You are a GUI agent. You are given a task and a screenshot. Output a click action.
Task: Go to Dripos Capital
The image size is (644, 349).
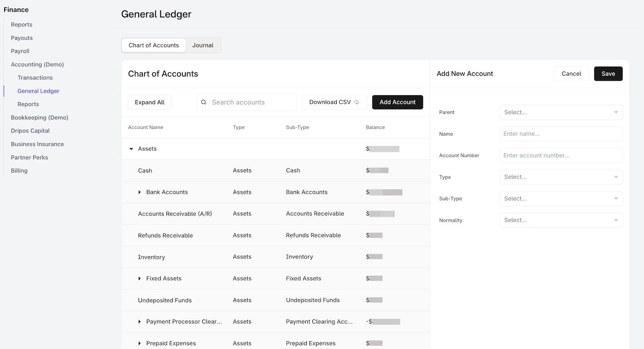(30, 131)
